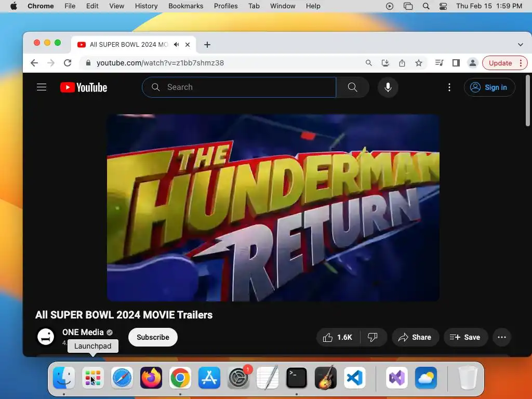
Task: Expand the tab search dropdown chevron
Action: (520, 45)
